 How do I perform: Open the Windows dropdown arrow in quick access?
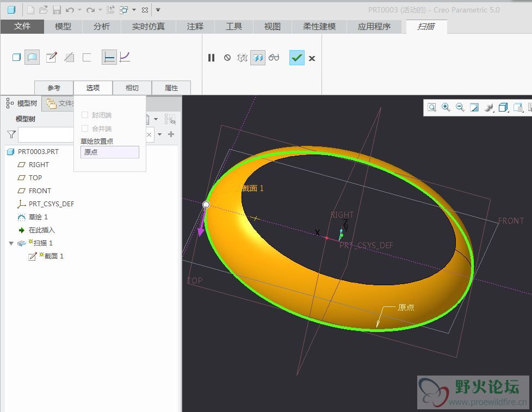(134, 10)
